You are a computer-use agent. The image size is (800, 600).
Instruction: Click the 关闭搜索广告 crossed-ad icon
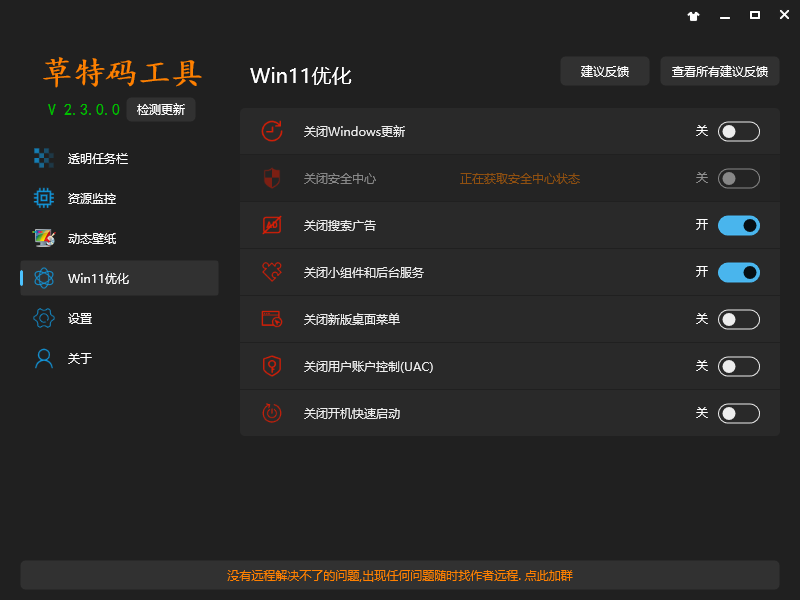(x=272, y=225)
